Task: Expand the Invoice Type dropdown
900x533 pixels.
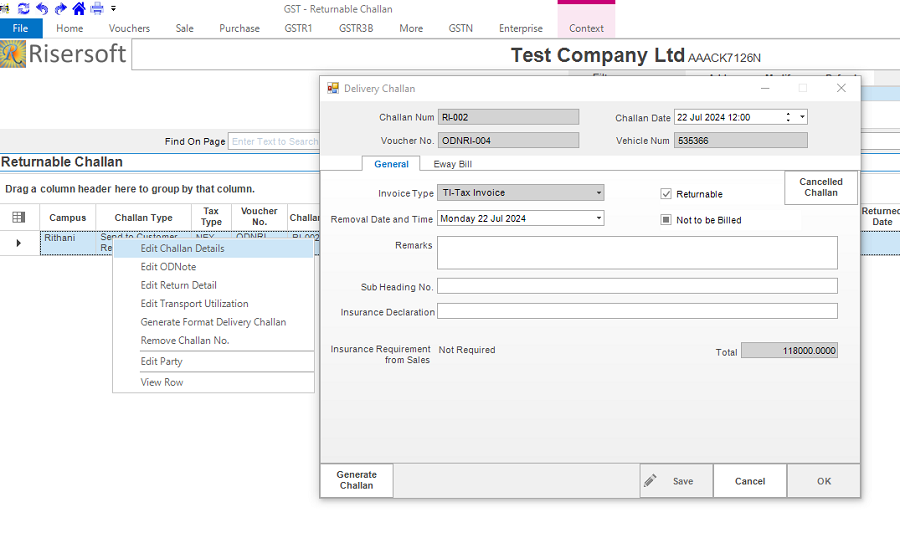Action: [x=599, y=193]
